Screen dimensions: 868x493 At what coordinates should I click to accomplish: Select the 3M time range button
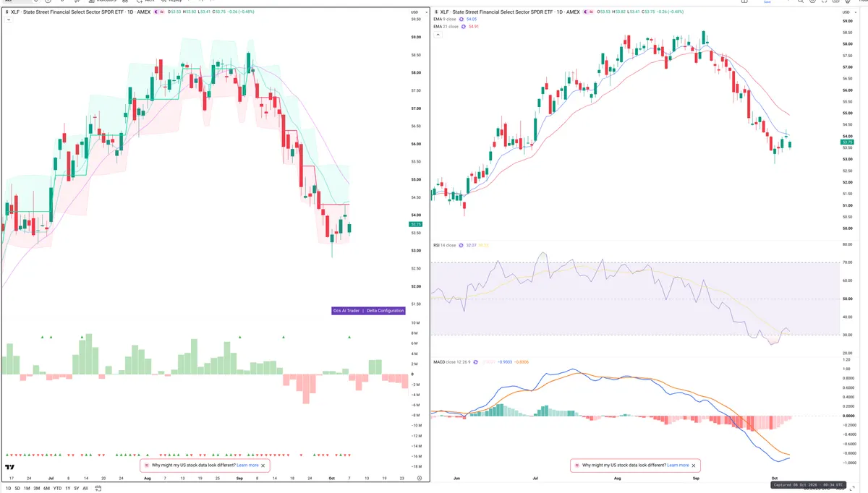pos(36,489)
